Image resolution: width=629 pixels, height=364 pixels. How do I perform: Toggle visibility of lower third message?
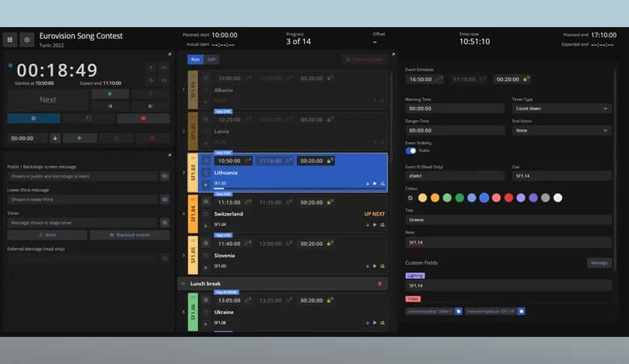165,199
